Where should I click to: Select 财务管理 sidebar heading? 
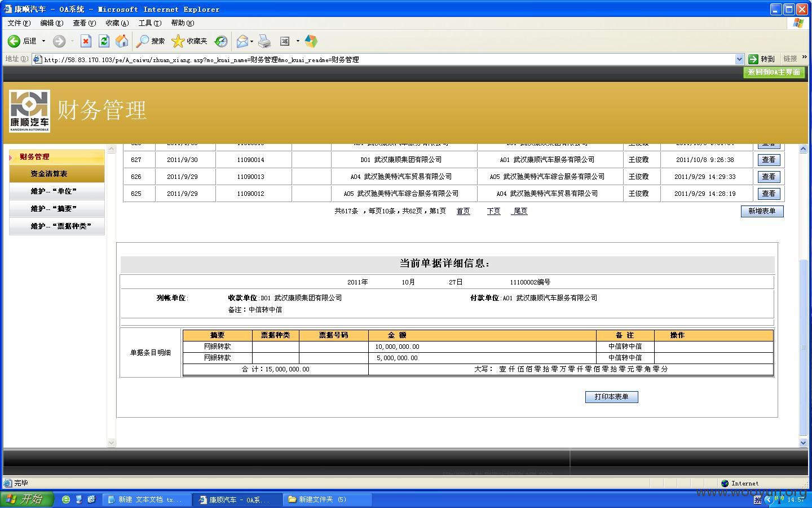click(x=57, y=157)
